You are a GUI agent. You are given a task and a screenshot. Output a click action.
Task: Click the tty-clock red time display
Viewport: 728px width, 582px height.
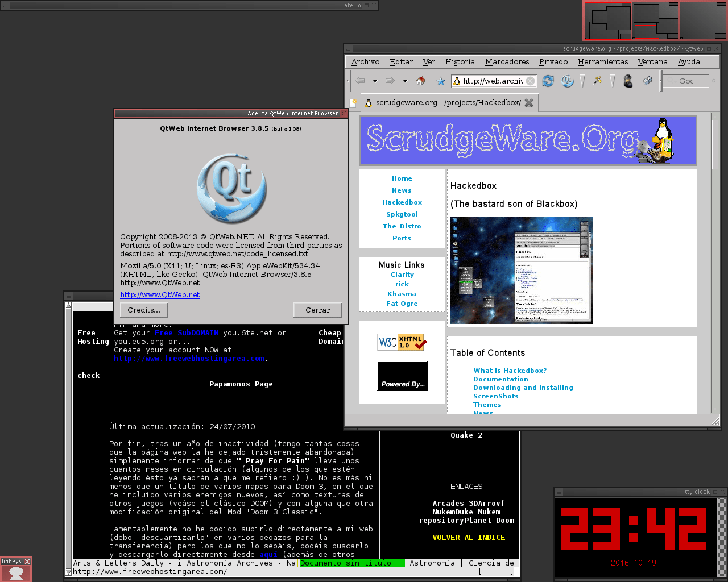coord(634,528)
